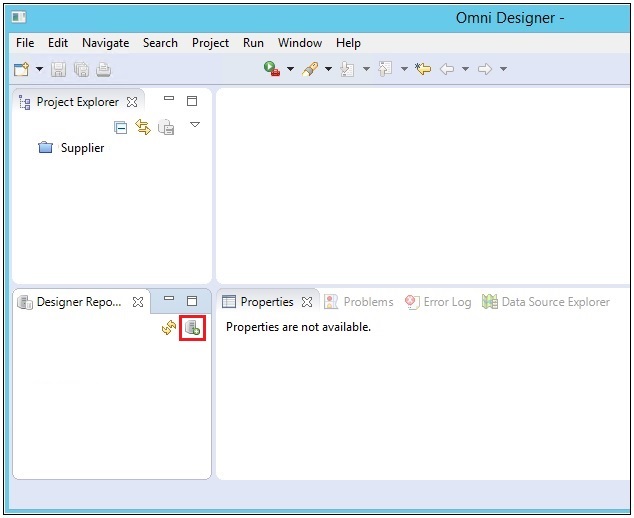This screenshot has width=634, height=518.
Task: Open the Run launch dropdown arrow
Action: [290, 69]
